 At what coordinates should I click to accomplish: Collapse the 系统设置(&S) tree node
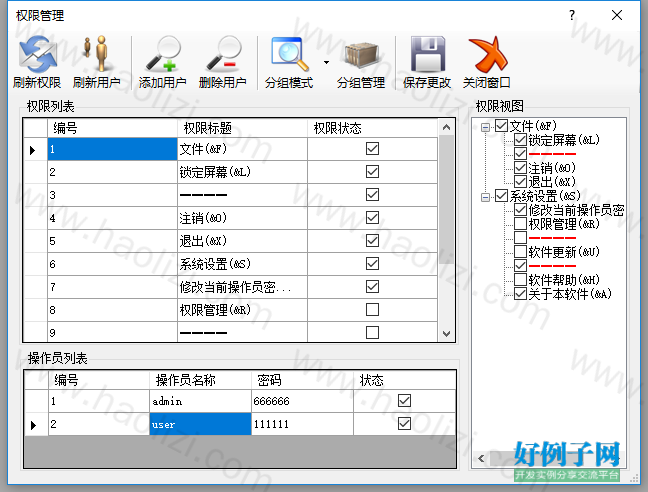coord(486,197)
